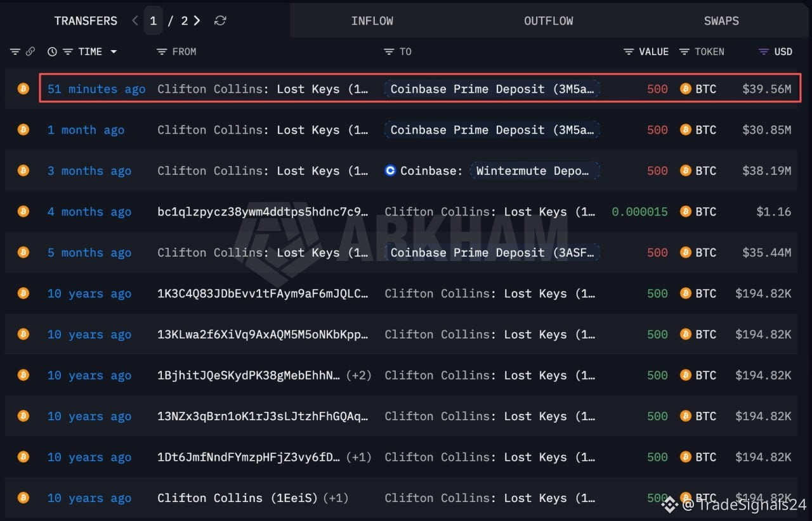Viewport: 812px width, 521px height.
Task: Click the BTC token icon in the $35.44M row
Action: 686,252
